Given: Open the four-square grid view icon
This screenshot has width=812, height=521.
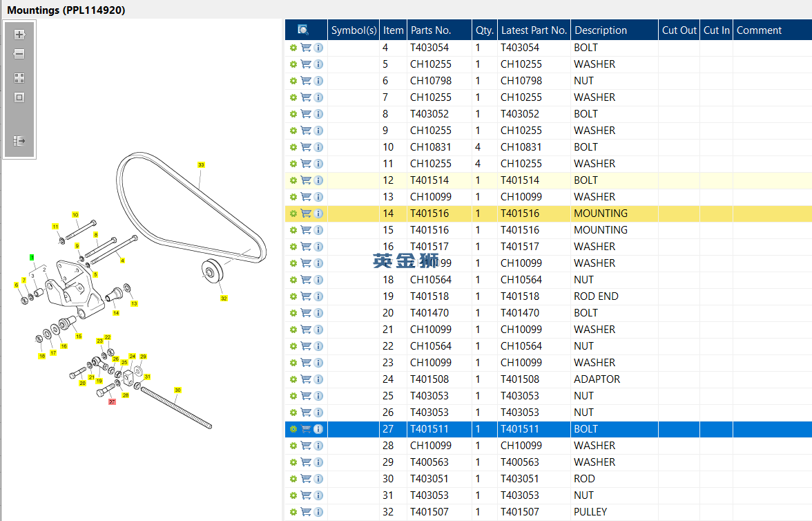Looking at the screenshot, I should 19,78.
